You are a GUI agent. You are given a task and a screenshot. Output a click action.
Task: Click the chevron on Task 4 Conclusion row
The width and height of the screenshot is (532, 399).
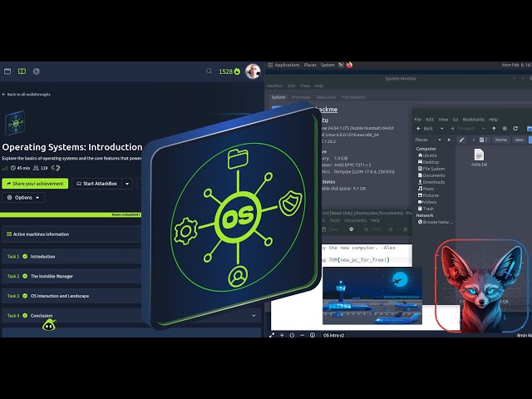pos(254,316)
